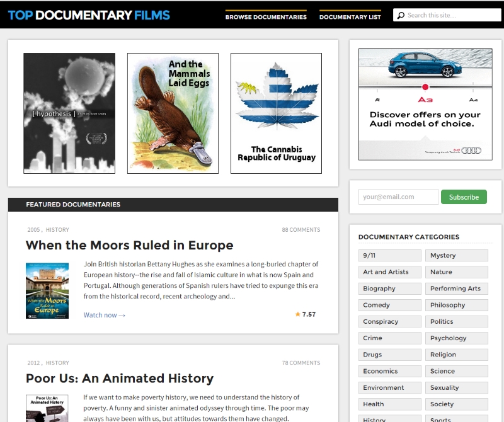This screenshot has height=422, width=504.
Task: Click the star rating icon beside 7.57
Action: (297, 314)
